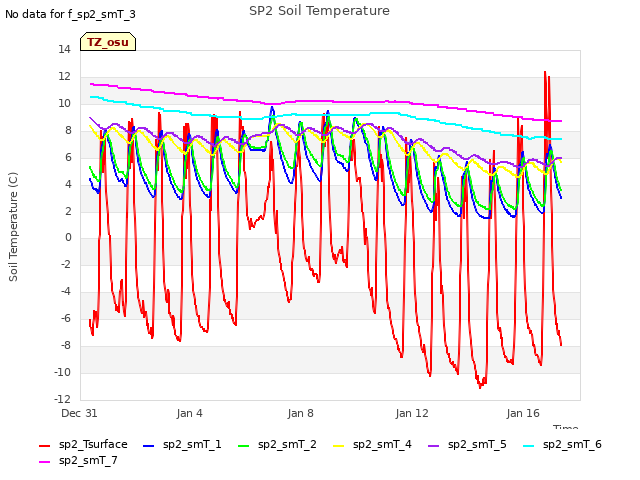Viewport: 640px width, 480px height.
Task: Select the SP2 Soil Temperature chart title
Action: 319,11
